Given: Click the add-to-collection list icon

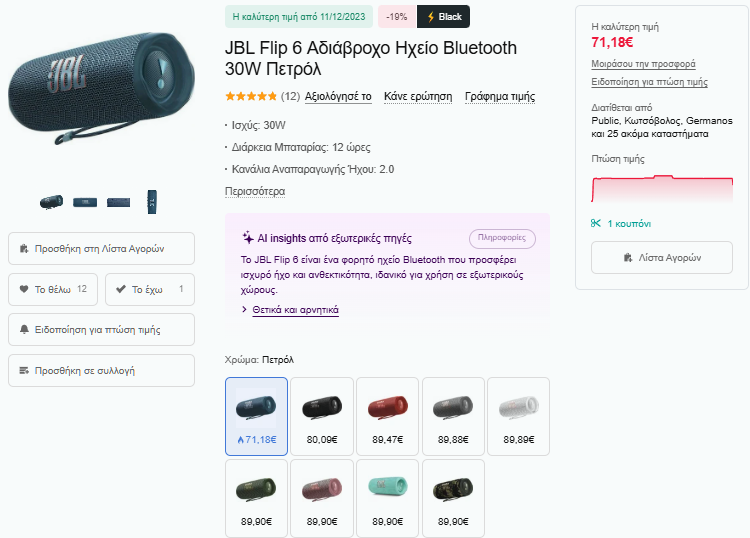Looking at the screenshot, I should tap(24, 371).
